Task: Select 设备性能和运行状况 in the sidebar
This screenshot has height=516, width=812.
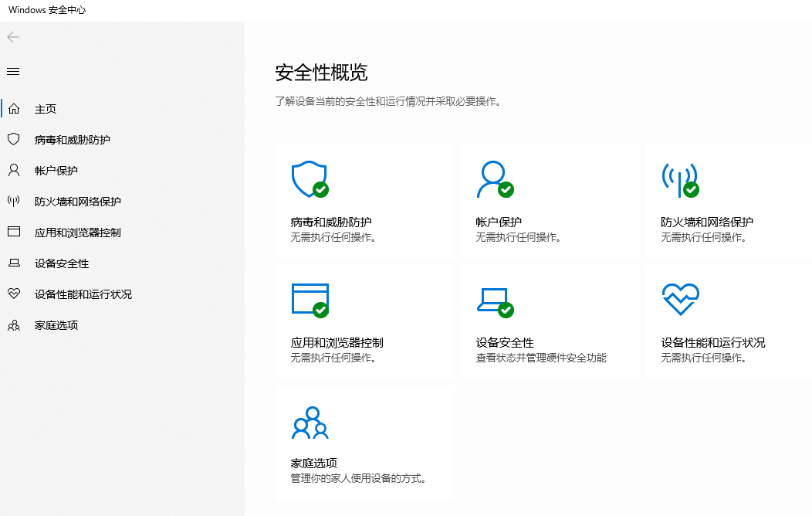Action: point(83,294)
